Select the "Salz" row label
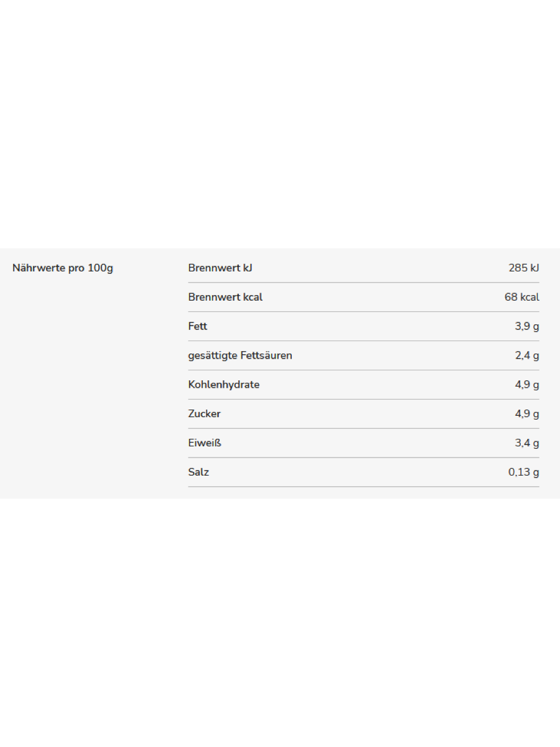 click(198, 472)
